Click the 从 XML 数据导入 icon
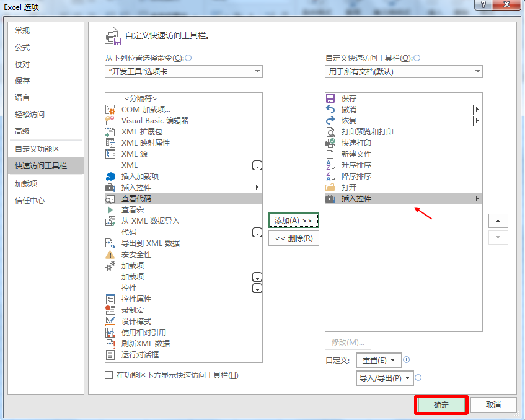The image size is (525, 420). tap(110, 221)
